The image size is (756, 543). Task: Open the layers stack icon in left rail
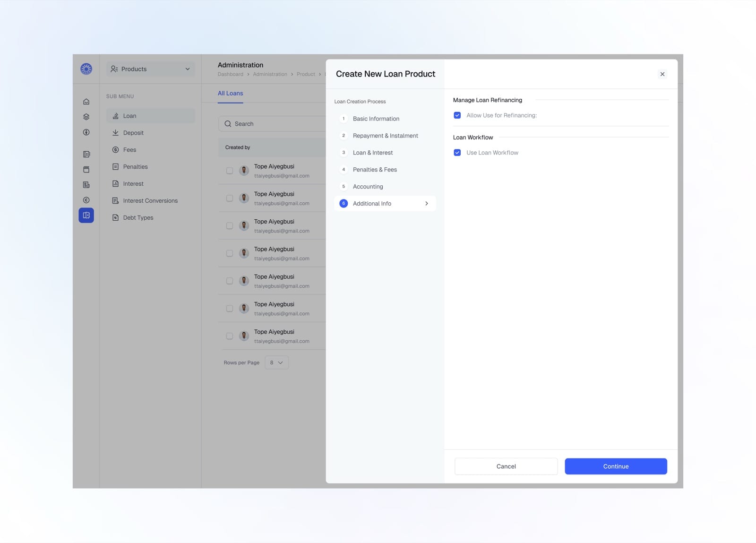[x=86, y=117]
